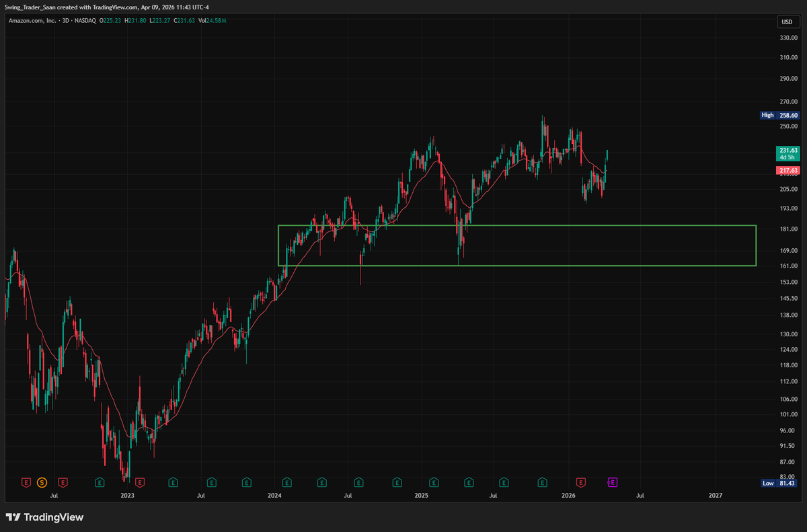The image size is (807, 532).
Task: Click the Swing_Trader_Saan attribution text
Action: tap(32, 6)
